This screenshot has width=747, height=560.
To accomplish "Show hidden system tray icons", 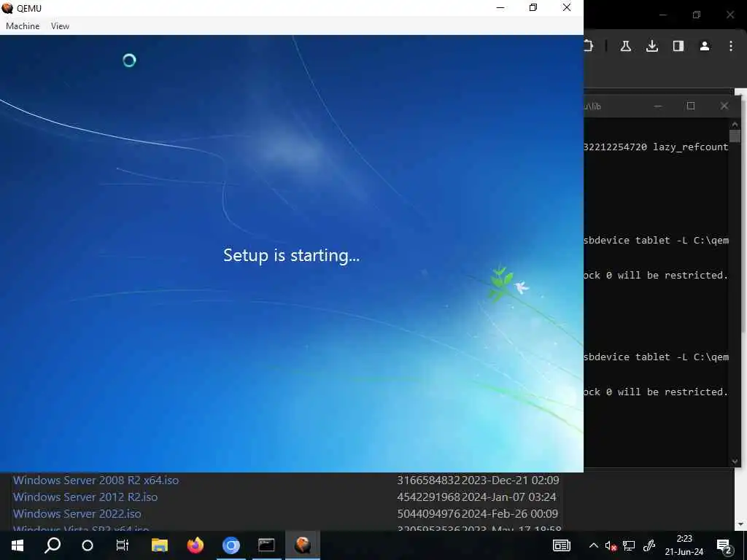I will click(x=594, y=545).
